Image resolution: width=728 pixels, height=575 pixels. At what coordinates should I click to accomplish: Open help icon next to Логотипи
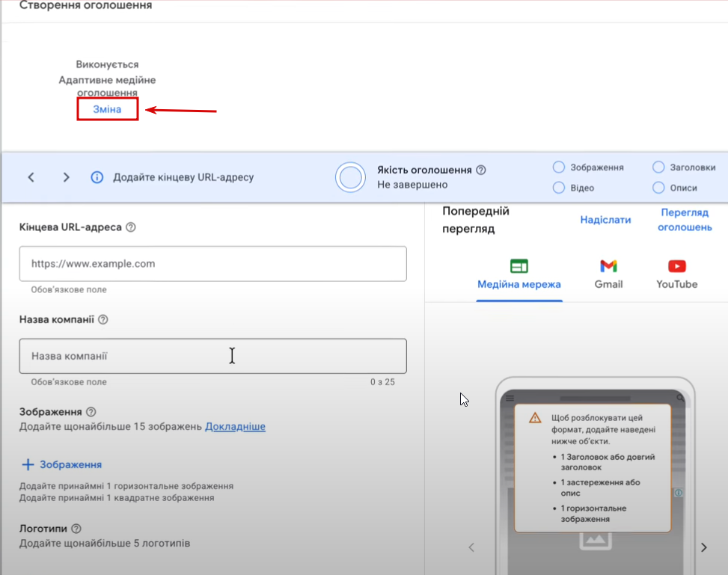tap(76, 529)
